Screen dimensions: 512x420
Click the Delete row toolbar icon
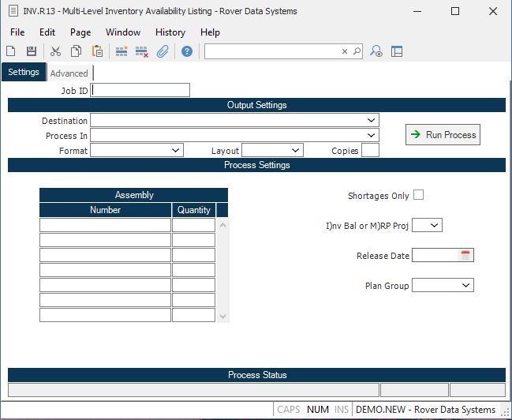click(142, 51)
